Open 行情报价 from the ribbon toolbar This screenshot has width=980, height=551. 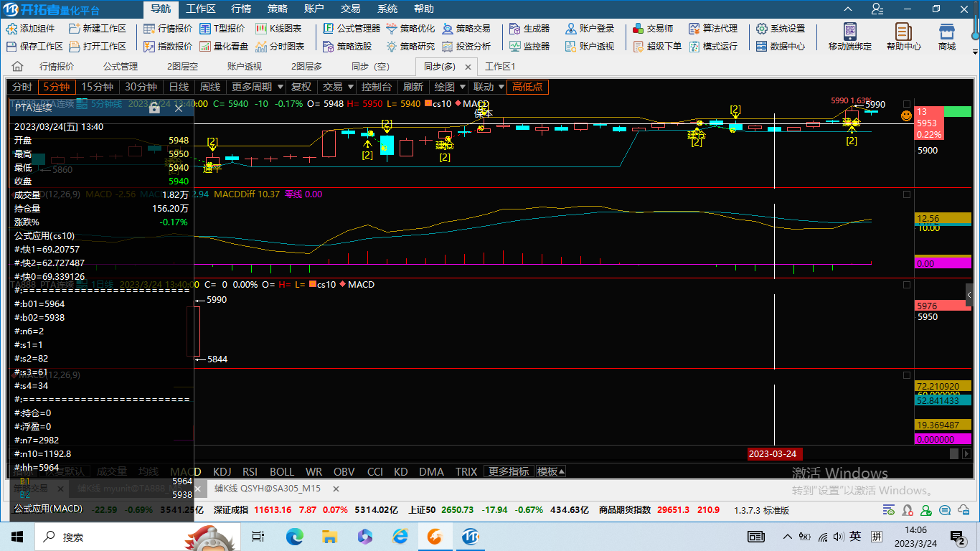tap(168, 29)
